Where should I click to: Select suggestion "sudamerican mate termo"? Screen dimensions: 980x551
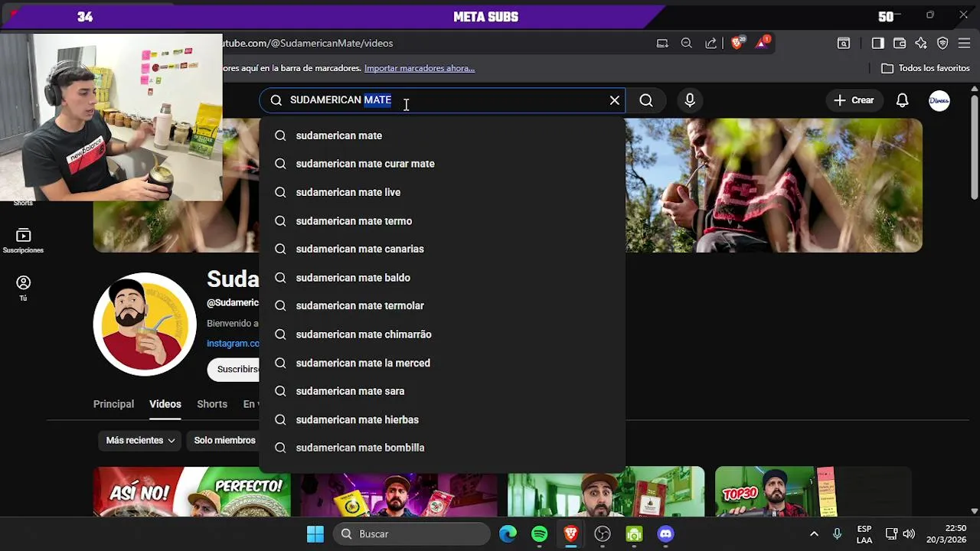tap(442, 221)
